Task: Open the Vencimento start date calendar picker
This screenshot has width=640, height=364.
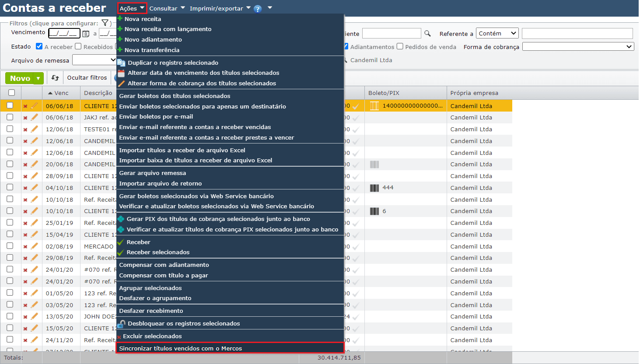Action: [x=86, y=34]
